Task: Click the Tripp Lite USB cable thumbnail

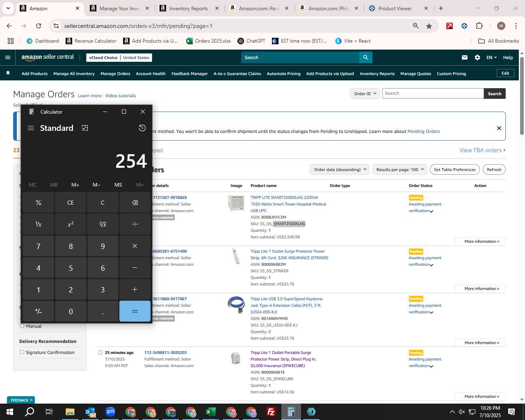Action: click(x=236, y=305)
